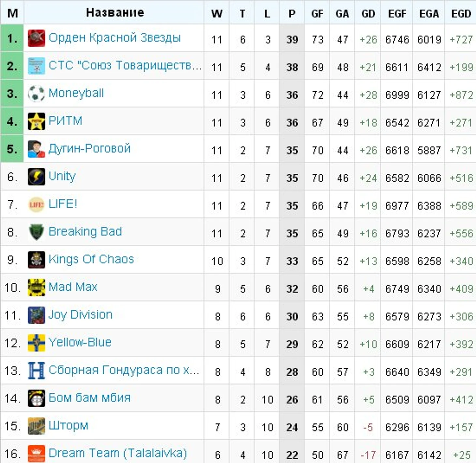Sort table by the P points column
The image size is (476, 463).
[x=292, y=13]
